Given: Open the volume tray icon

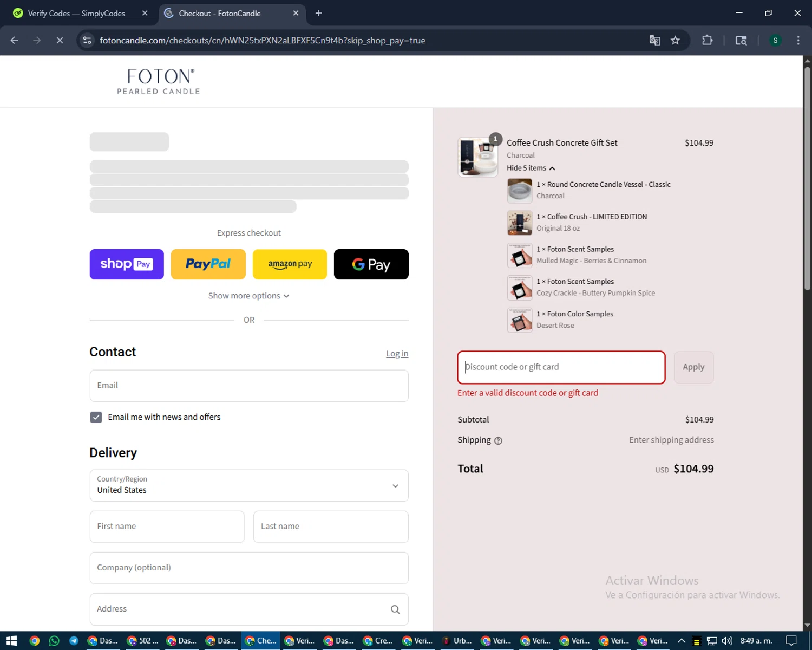Looking at the screenshot, I should coord(727,641).
